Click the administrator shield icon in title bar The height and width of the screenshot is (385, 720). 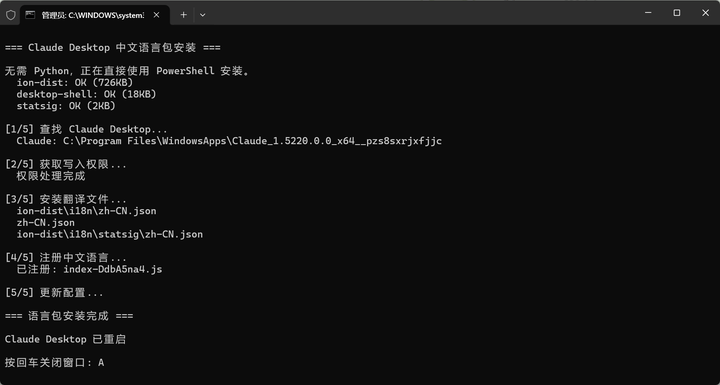point(11,15)
